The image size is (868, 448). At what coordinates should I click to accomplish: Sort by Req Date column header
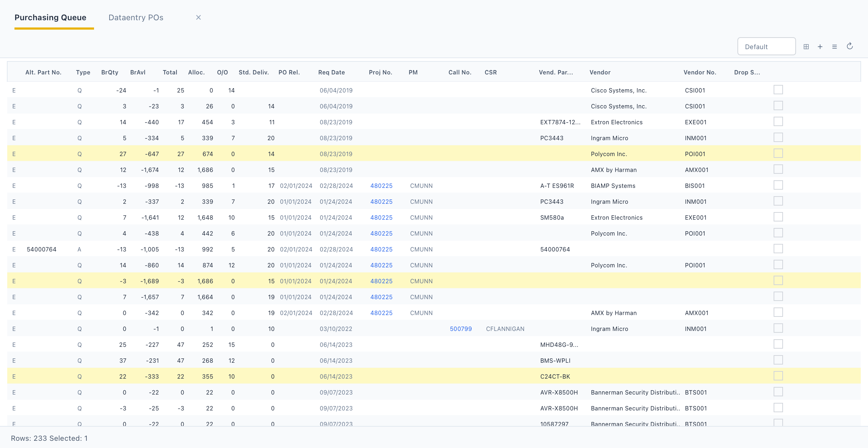point(331,72)
